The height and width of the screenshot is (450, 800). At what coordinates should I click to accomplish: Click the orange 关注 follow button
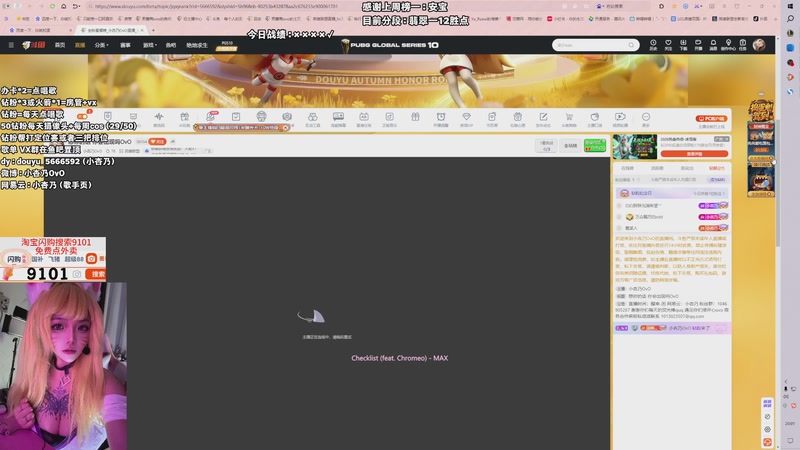click(x=158, y=141)
